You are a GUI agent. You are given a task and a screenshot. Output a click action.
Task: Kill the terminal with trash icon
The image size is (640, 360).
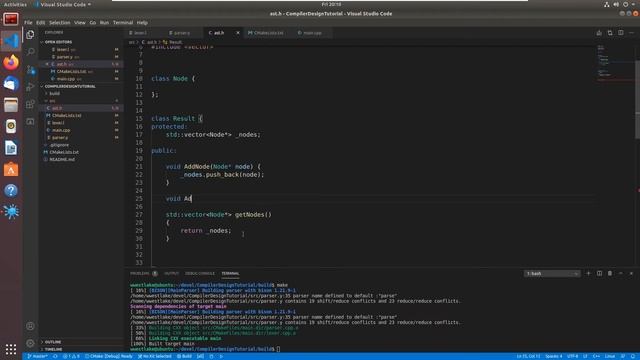(x=610, y=273)
